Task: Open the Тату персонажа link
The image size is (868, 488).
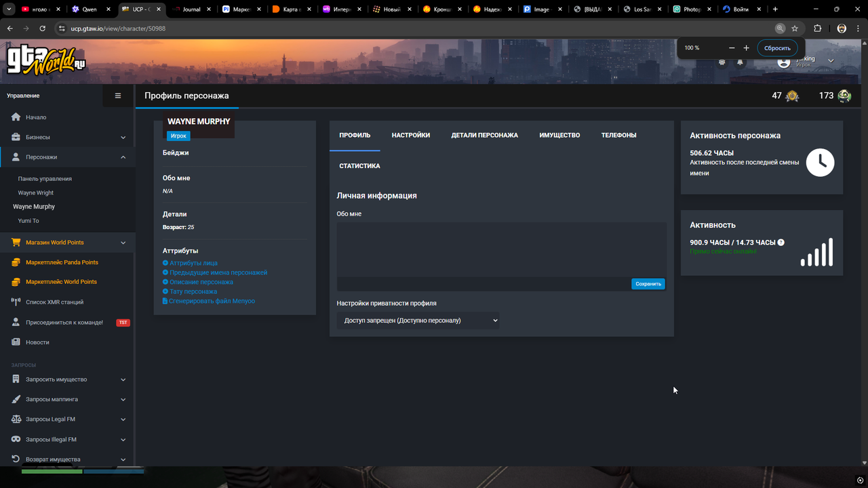Action: coord(193,291)
